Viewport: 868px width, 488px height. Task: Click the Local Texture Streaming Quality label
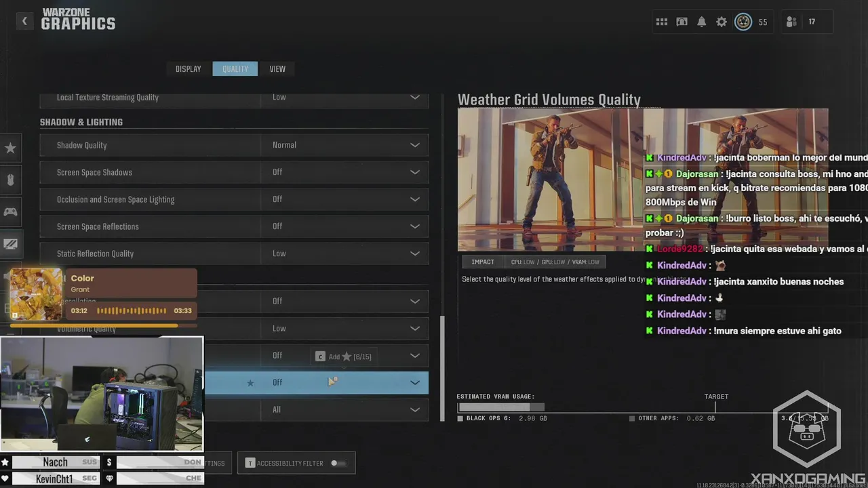click(108, 98)
